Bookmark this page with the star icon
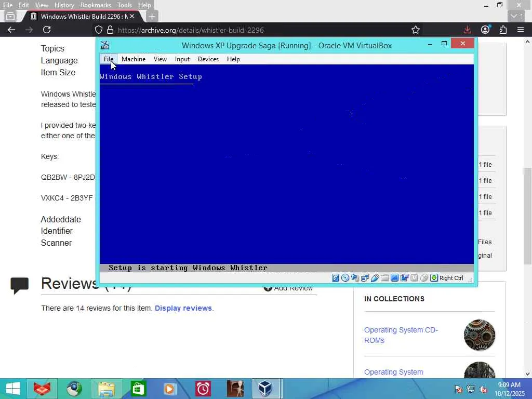This screenshot has width=532, height=399. click(x=415, y=30)
